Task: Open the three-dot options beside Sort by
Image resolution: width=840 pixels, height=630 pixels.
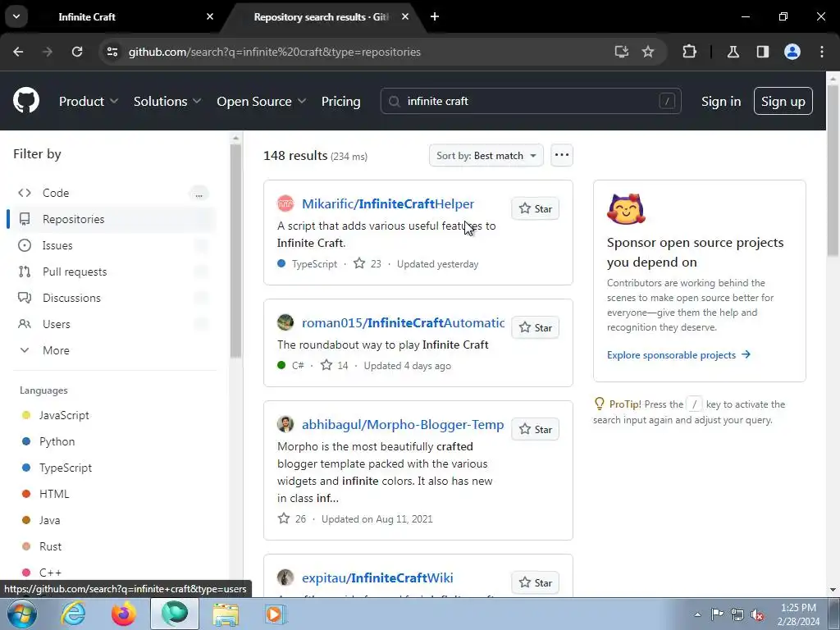Action: pyautogui.click(x=562, y=155)
